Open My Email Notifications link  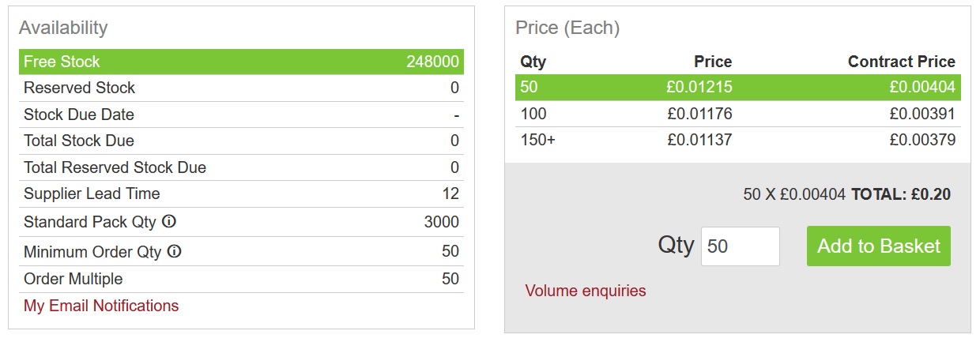point(101,306)
